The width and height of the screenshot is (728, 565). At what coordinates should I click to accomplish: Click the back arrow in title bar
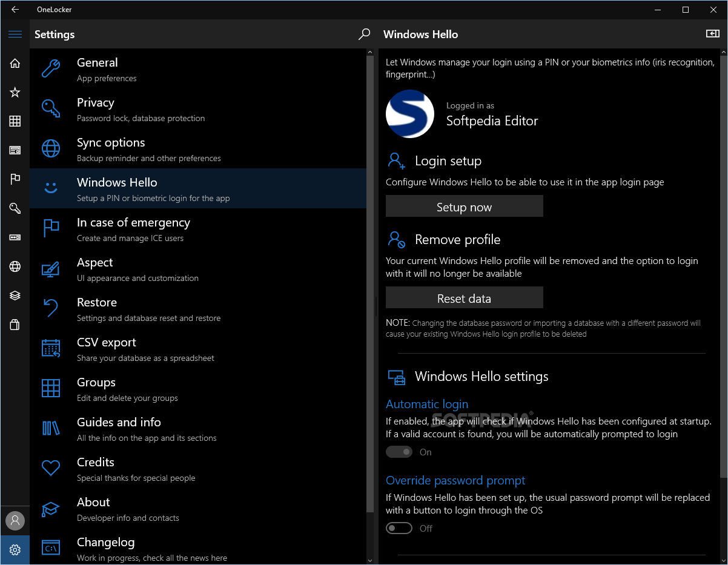click(x=15, y=10)
